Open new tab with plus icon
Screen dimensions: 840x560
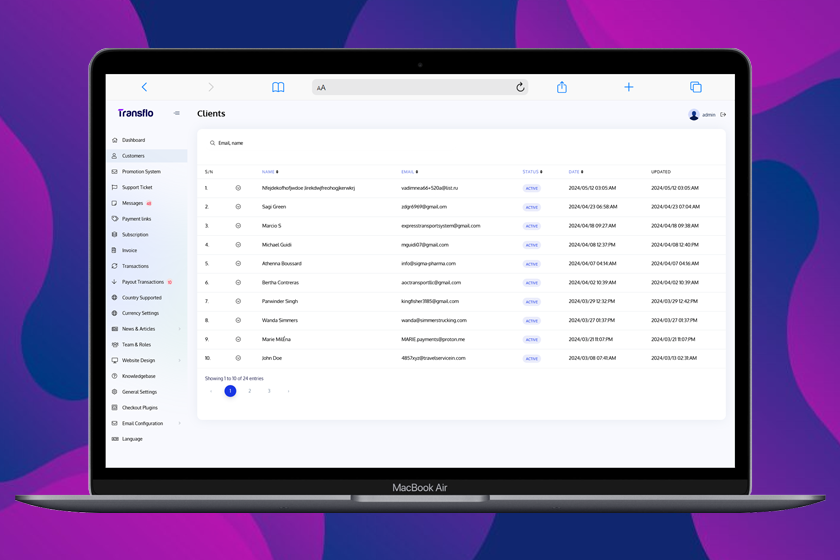point(629,88)
